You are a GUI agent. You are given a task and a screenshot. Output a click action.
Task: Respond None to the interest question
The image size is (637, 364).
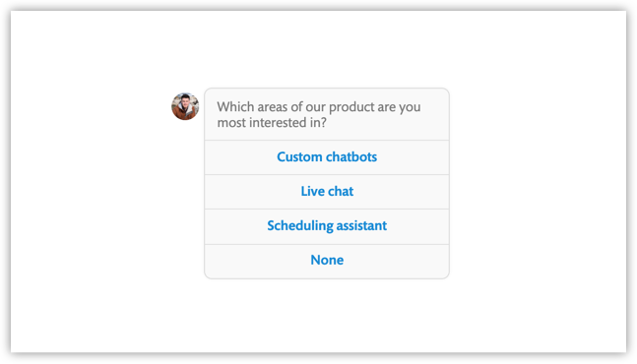(x=327, y=261)
